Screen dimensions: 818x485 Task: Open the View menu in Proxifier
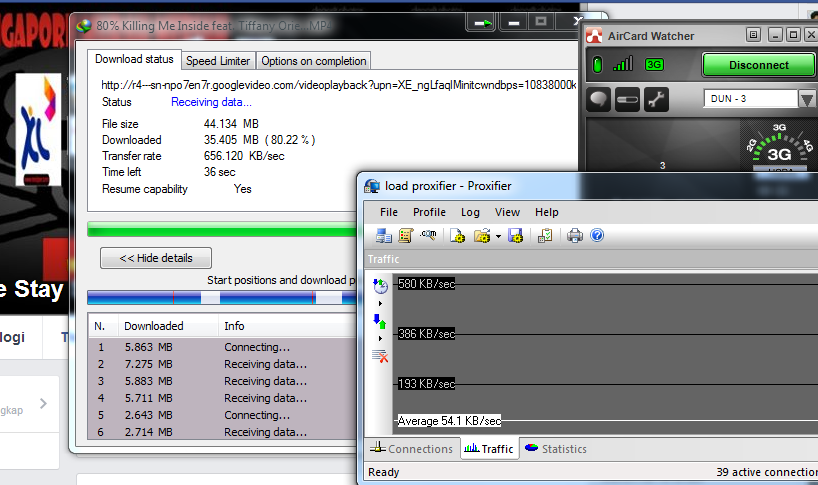(x=507, y=212)
